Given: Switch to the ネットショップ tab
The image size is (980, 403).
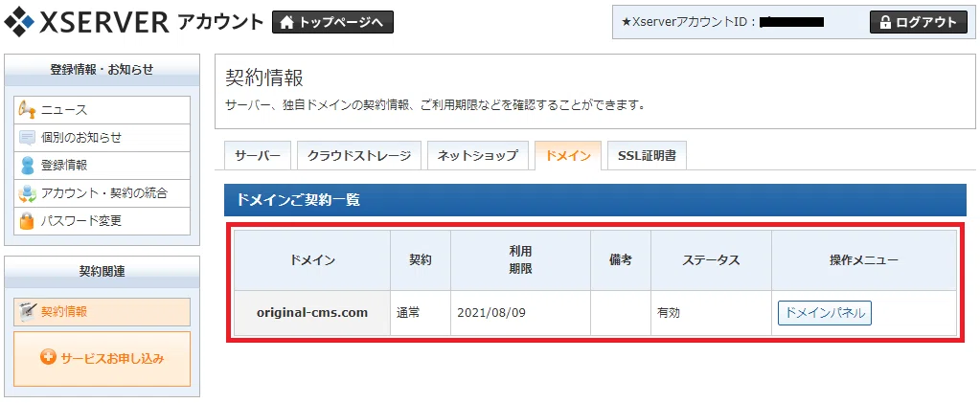Looking at the screenshot, I should [x=477, y=156].
